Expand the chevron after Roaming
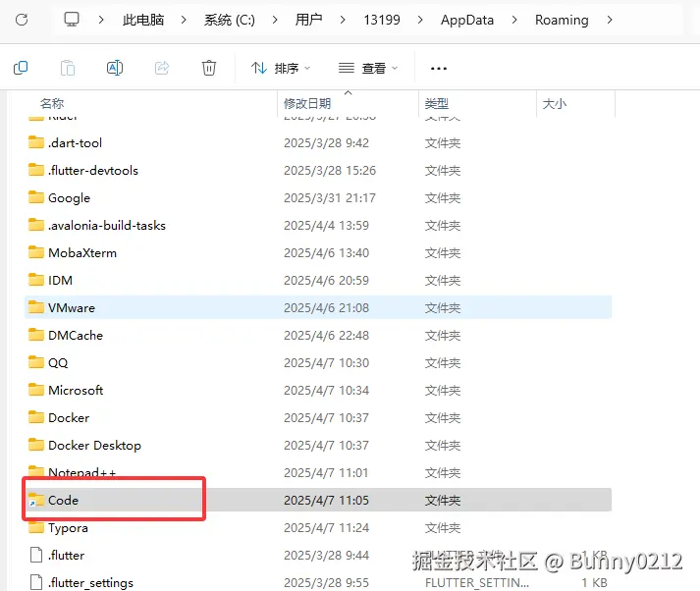The width and height of the screenshot is (700, 591). [x=610, y=20]
